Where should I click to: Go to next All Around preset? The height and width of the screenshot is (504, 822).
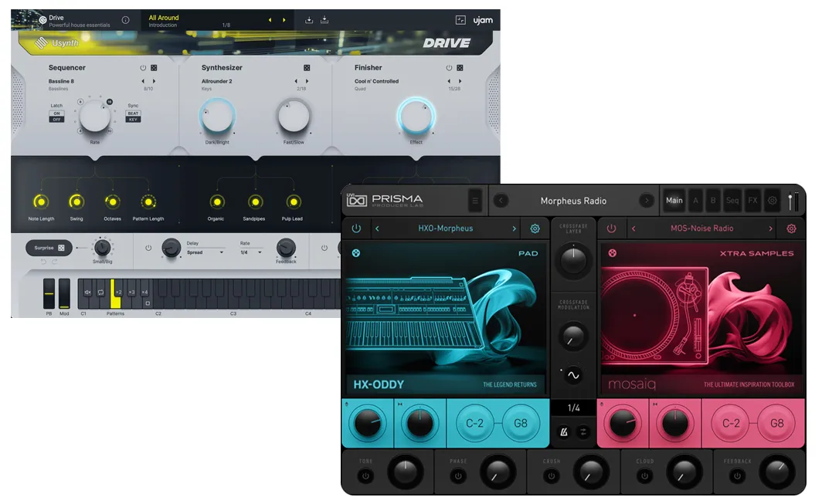tap(284, 20)
